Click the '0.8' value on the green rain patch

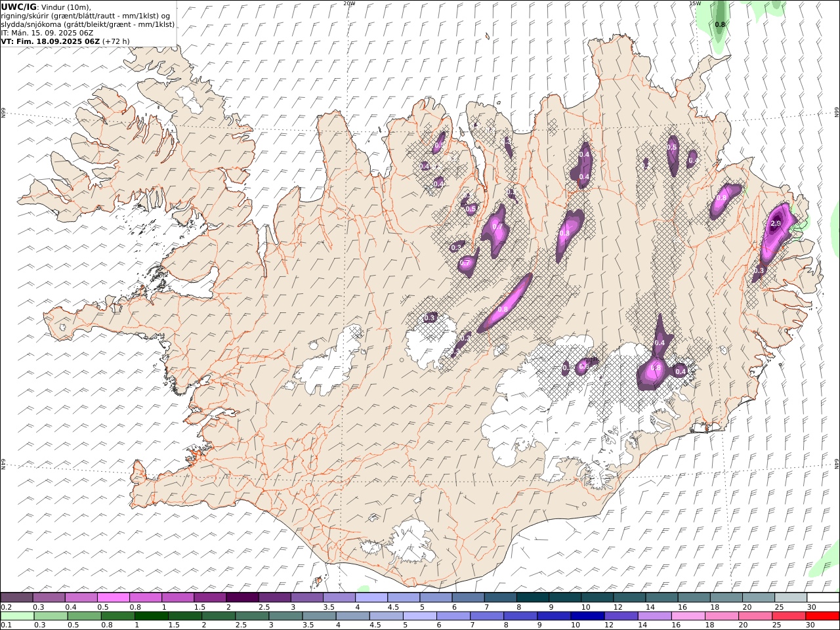pos(720,25)
